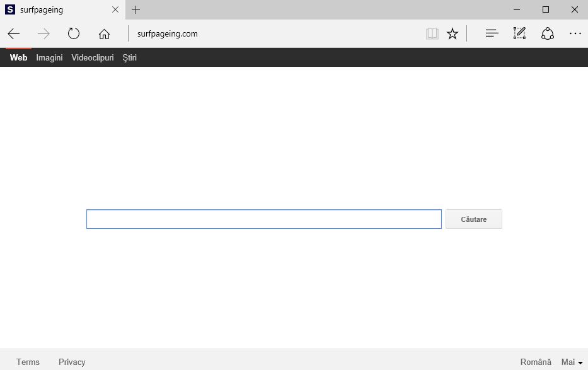Viewport: 588px width, 370px height.
Task: Open the More options menu
Action: point(575,33)
